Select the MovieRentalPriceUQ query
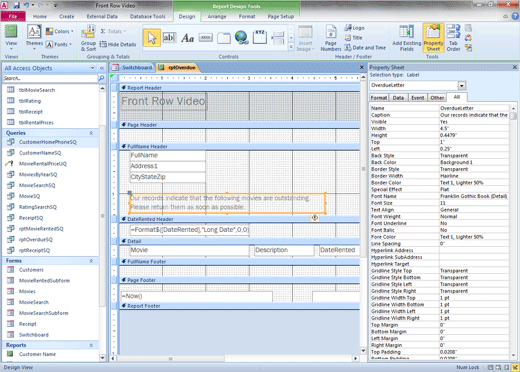Screen dimensions: 520x372 click(x=43, y=164)
